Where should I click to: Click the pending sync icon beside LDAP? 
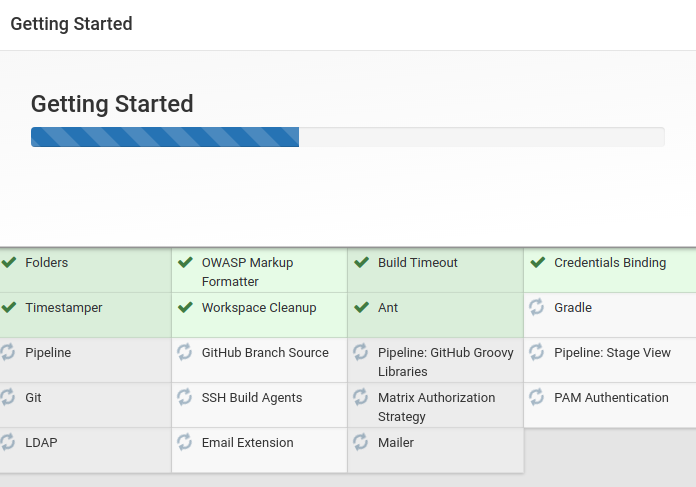pos(8,442)
